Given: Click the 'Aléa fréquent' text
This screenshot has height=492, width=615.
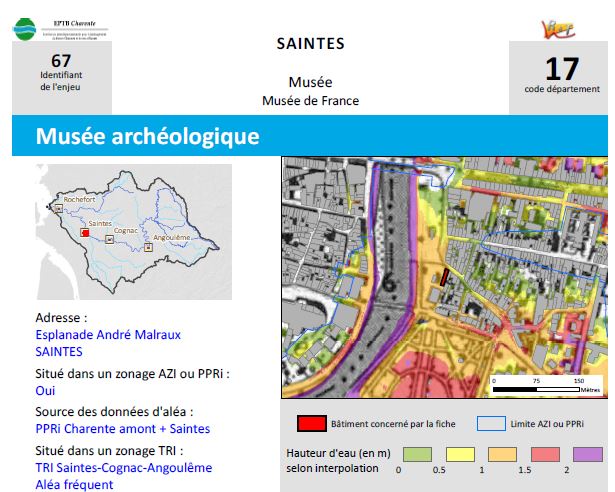Looking at the screenshot, I should coord(74,484).
